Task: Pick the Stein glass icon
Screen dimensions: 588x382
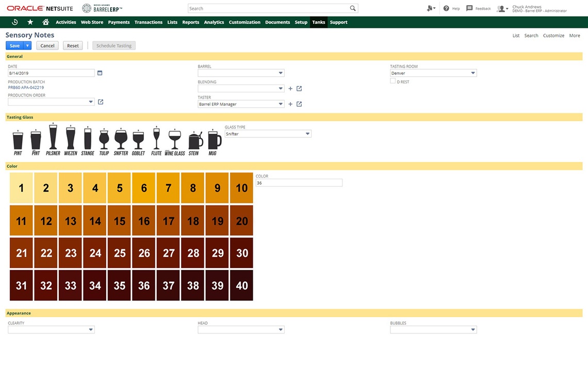Action: [194, 141]
